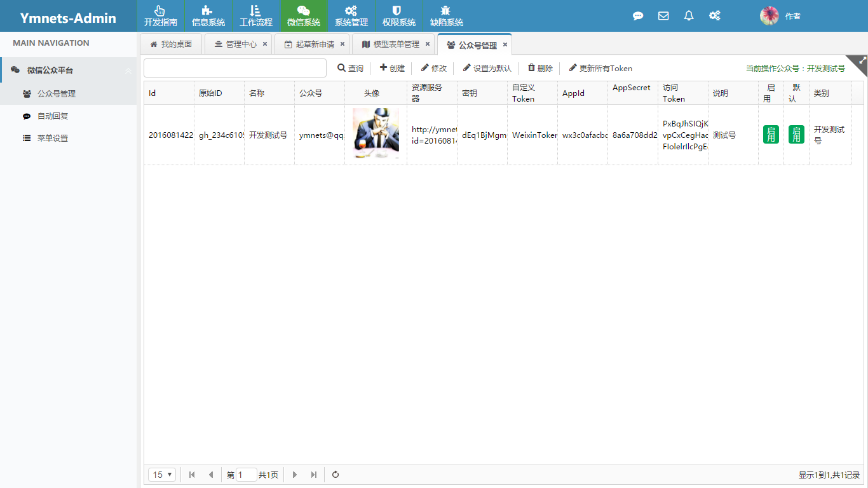Image resolution: width=868 pixels, height=488 pixels.
Task: Click the search query input field
Action: [x=234, y=68]
